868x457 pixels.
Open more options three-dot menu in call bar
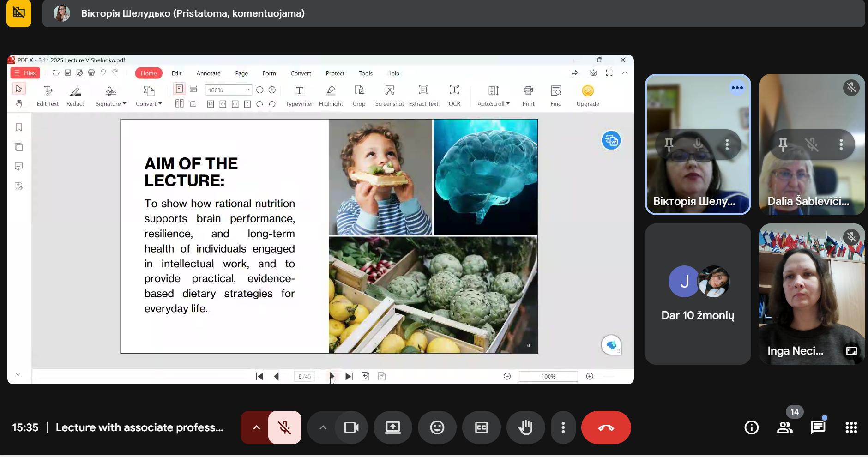(563, 427)
